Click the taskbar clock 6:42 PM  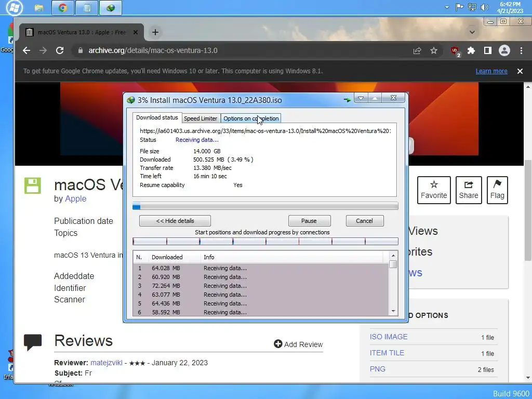point(510,7)
